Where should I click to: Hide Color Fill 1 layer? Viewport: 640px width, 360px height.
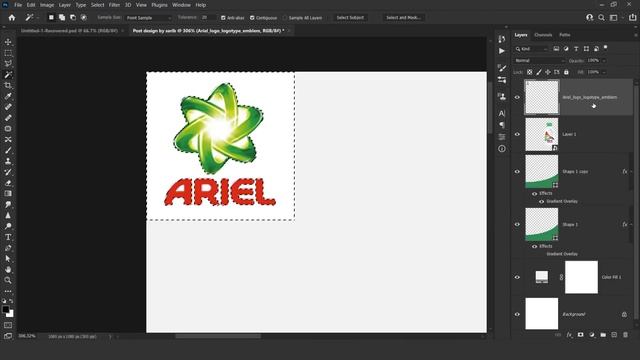517,277
